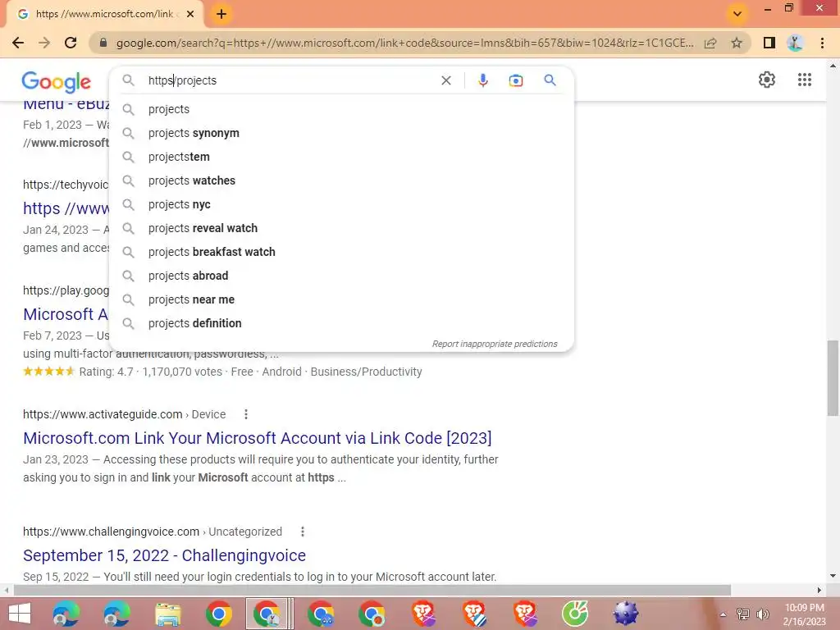Click the browser back arrow

[x=18, y=43]
